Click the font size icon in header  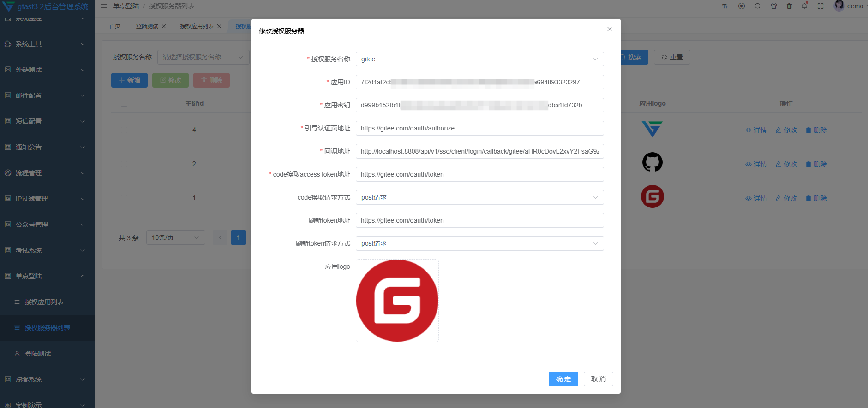tap(725, 6)
